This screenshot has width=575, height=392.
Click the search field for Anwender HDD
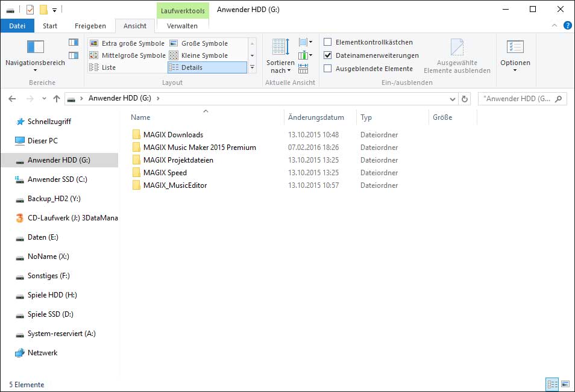pos(522,99)
